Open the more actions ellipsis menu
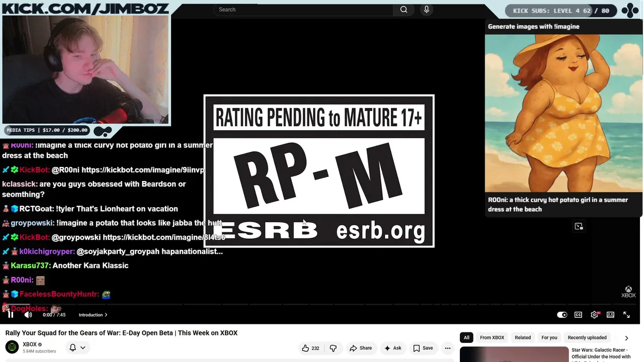Viewport: 644px width, 362px height. tap(447, 348)
